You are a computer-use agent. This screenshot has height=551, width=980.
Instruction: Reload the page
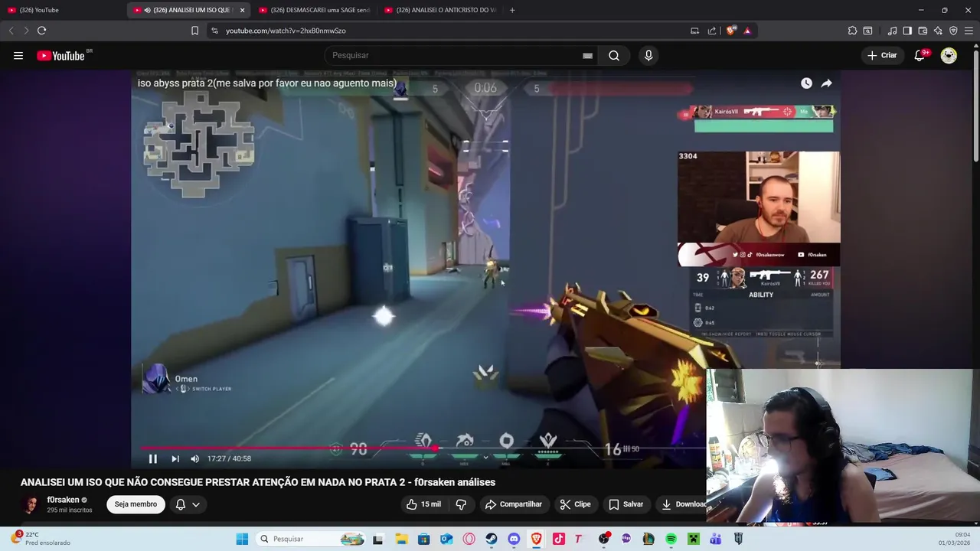pos(41,31)
